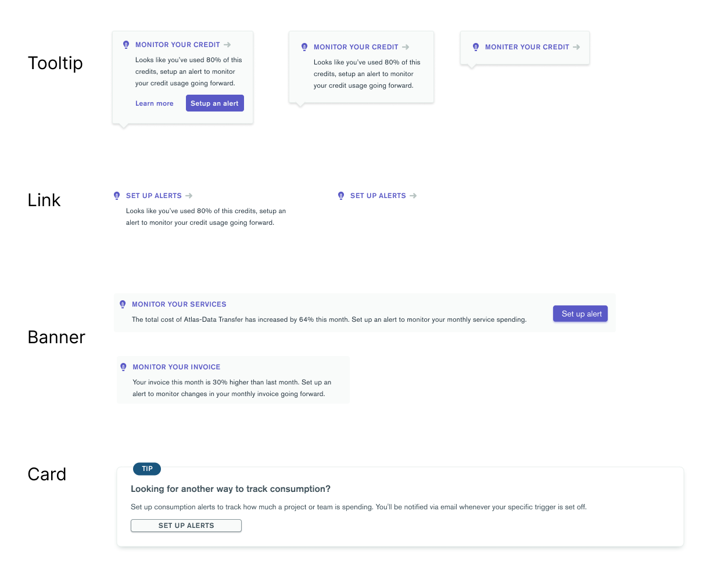Viewport: 728px width, 579px height.
Task: Click the arrow icon after the first SET UP ALERTS link
Action: (x=191, y=196)
